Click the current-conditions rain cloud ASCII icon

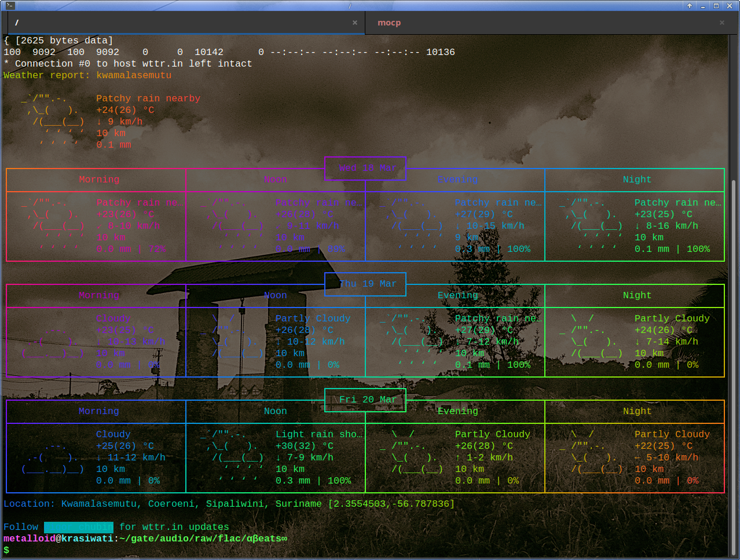[x=53, y=122]
